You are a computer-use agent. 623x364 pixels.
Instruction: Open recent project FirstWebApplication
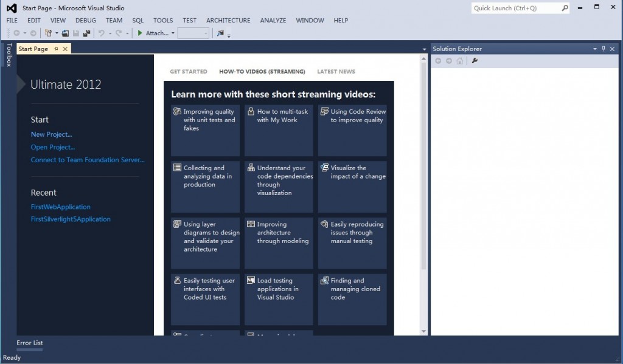point(60,207)
